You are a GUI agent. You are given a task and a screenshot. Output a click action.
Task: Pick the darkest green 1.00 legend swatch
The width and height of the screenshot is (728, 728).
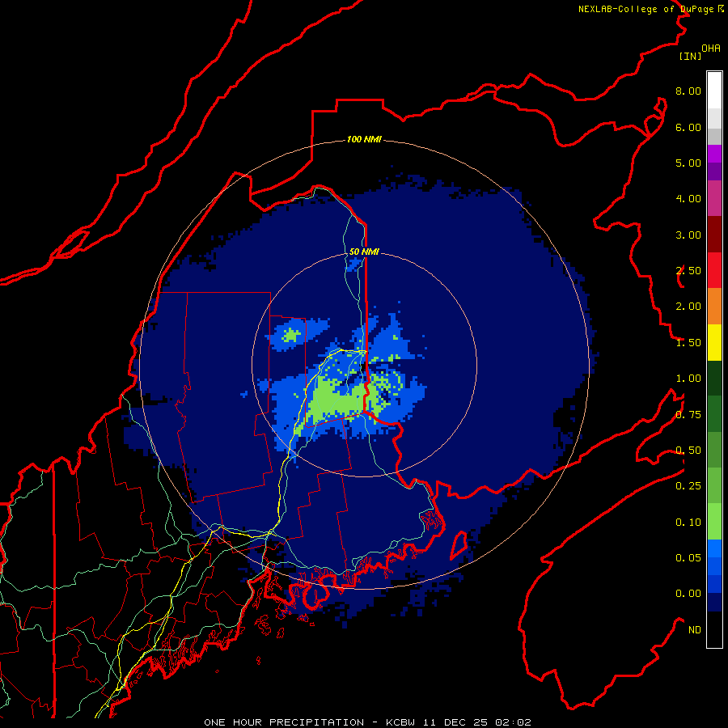point(714,379)
